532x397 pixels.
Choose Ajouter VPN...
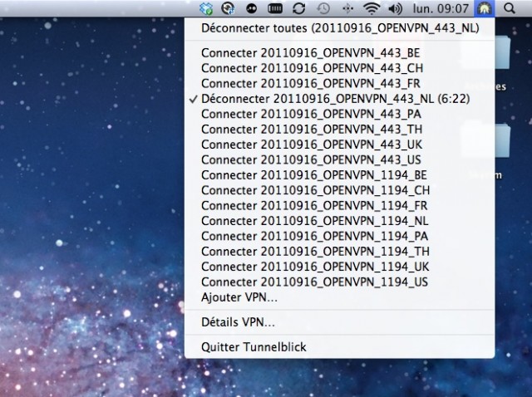click(x=340, y=297)
